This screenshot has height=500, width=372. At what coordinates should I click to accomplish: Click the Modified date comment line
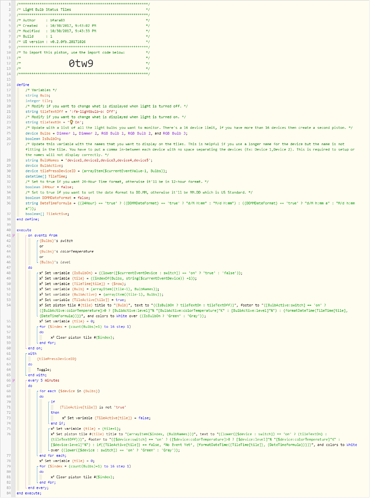83,31
